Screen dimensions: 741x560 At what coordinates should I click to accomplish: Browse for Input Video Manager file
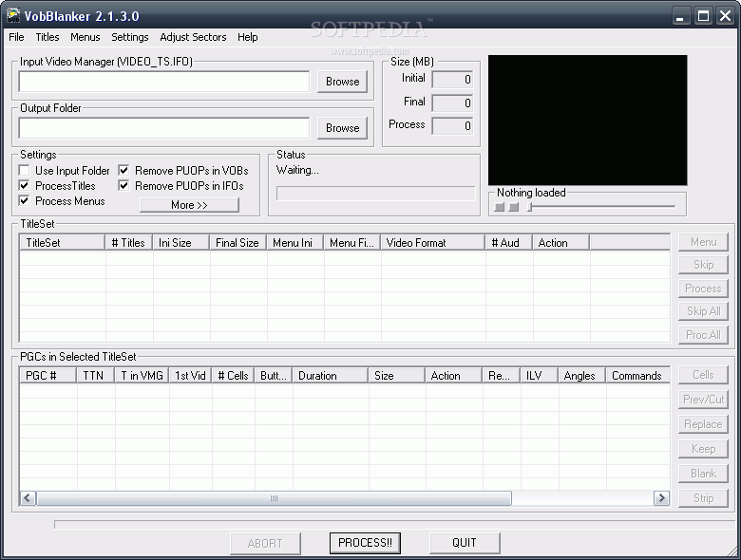[343, 82]
